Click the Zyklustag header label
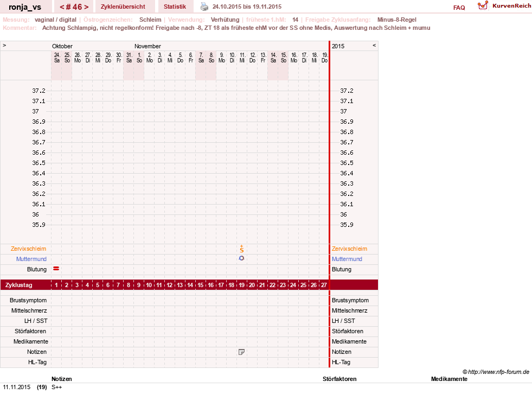This screenshot has width=532, height=400. pos(18,285)
